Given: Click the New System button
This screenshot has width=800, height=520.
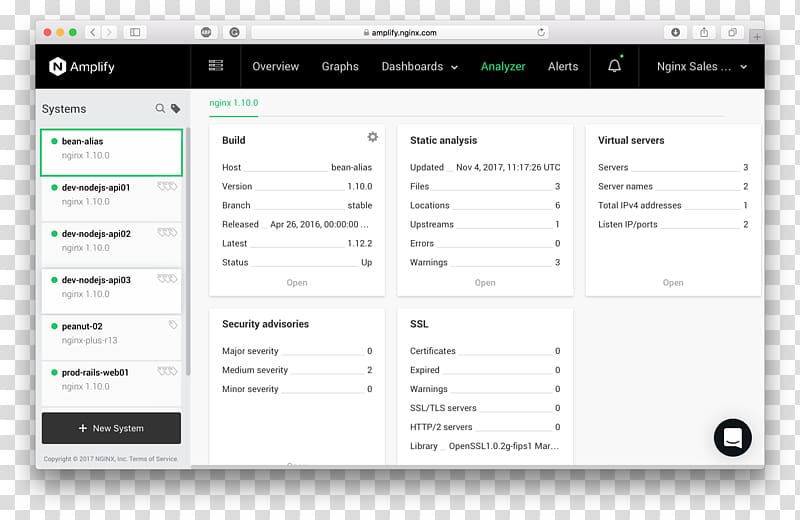Looking at the screenshot, I should [111, 428].
